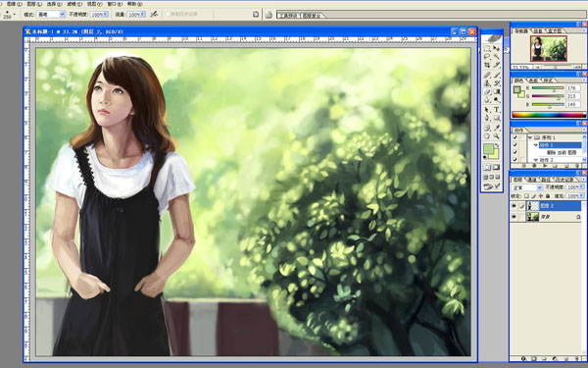588x368 pixels.
Task: Switch to the 直方图 tab
Action: pos(555,31)
